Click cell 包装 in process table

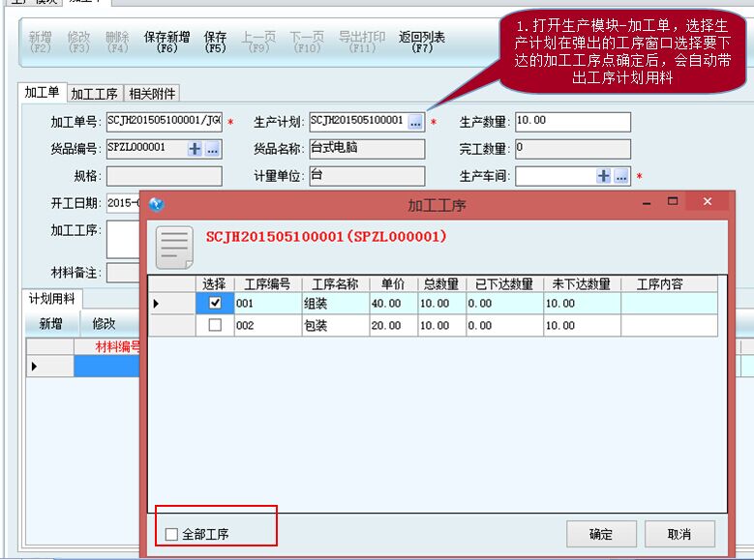click(335, 325)
